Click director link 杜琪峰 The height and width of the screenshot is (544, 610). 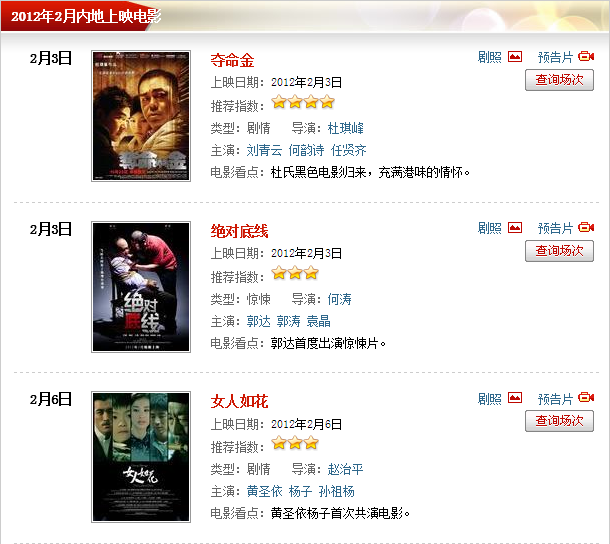pyautogui.click(x=345, y=128)
